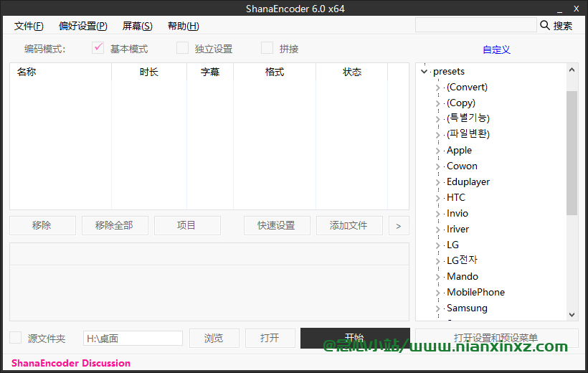Expand the HTC preset folder
Image resolution: width=588 pixels, height=373 pixels.
[x=437, y=198]
